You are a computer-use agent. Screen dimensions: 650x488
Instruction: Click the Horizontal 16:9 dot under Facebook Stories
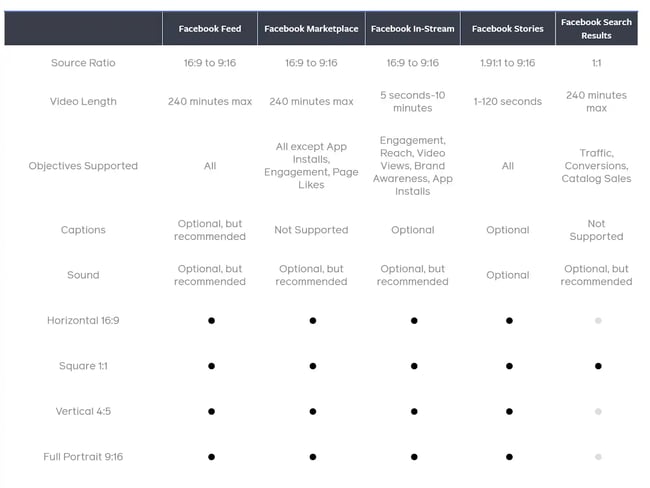click(509, 320)
